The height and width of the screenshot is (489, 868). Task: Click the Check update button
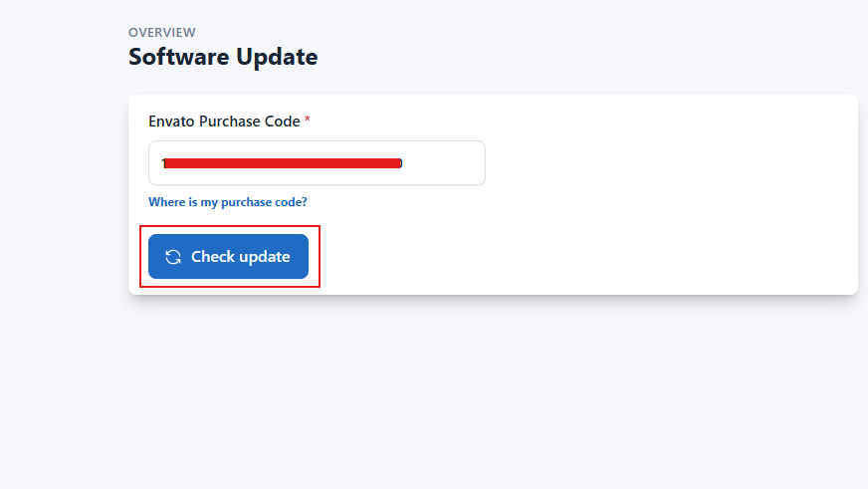pos(228,257)
